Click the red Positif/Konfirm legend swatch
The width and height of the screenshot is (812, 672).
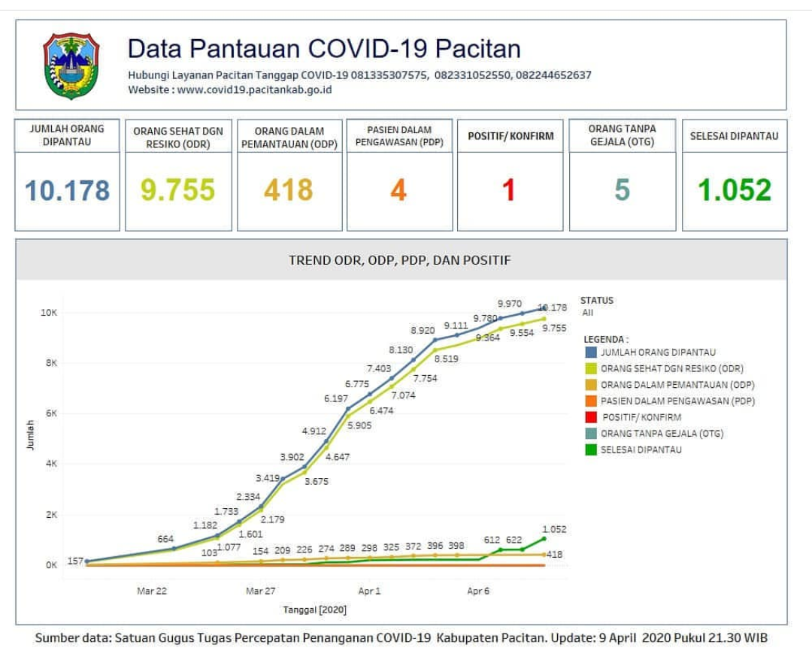pos(591,417)
